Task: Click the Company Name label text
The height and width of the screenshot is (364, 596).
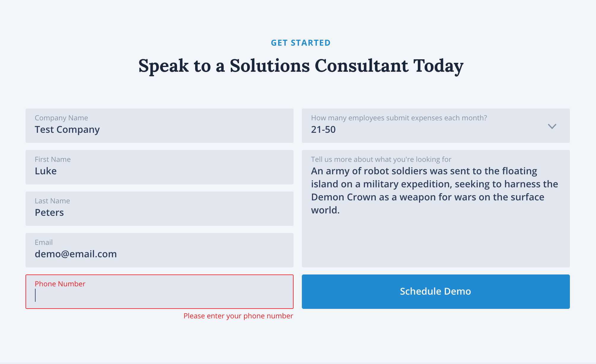Action: 61,118
